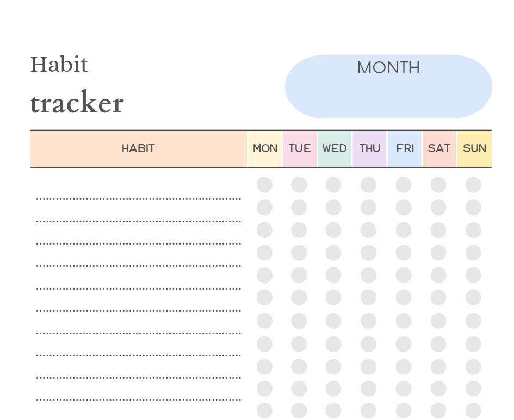Tick the Wednesday circle in second row
The width and height of the screenshot is (514, 420).
(333, 208)
